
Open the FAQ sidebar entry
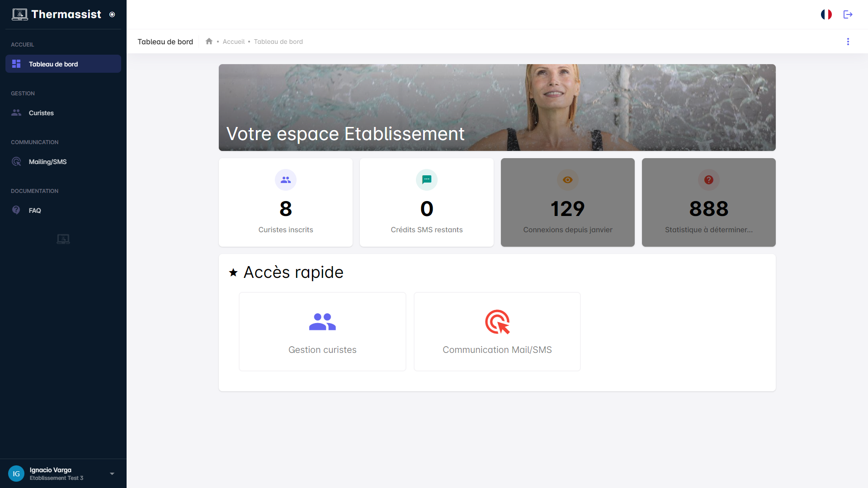[x=35, y=211]
